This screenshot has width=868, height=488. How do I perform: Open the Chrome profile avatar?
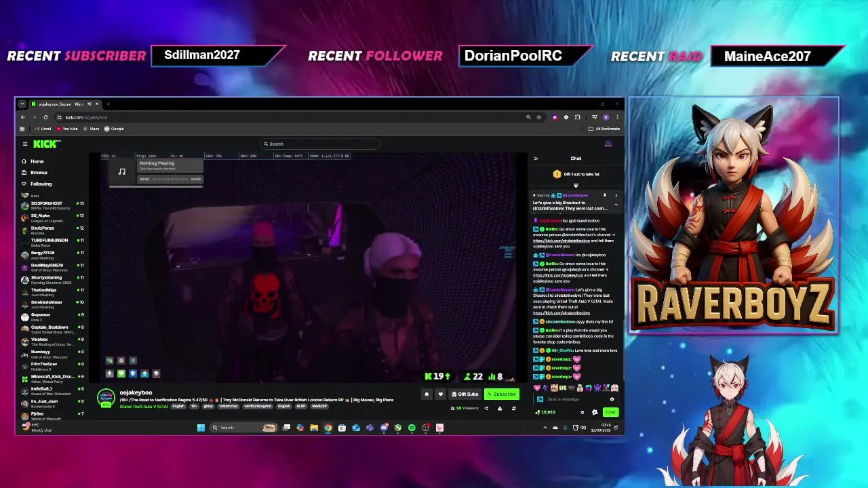(x=606, y=117)
